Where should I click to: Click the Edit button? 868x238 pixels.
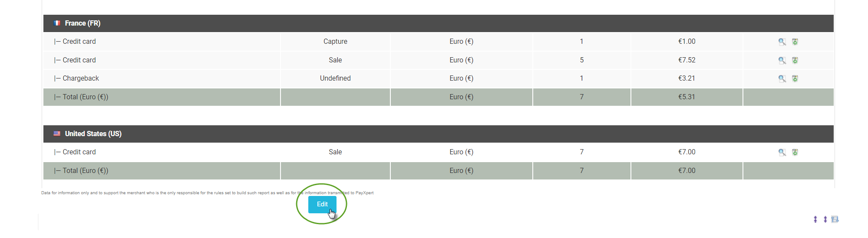(x=322, y=205)
